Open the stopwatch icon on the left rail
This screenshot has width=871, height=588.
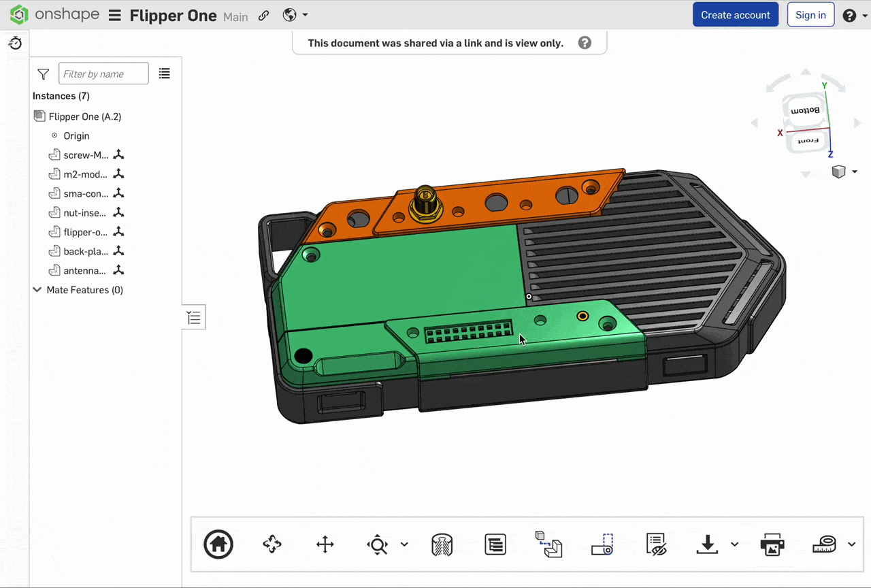click(15, 44)
